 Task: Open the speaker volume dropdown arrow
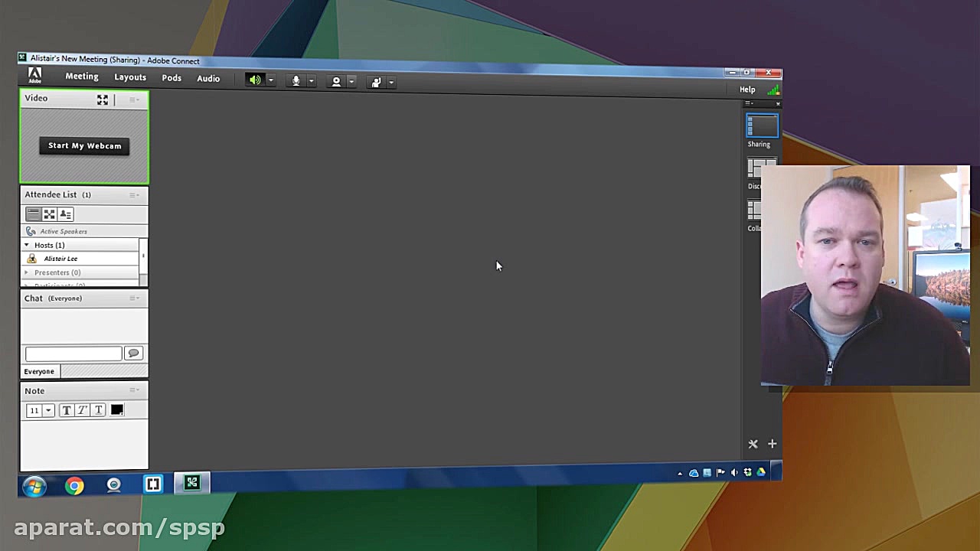click(270, 80)
